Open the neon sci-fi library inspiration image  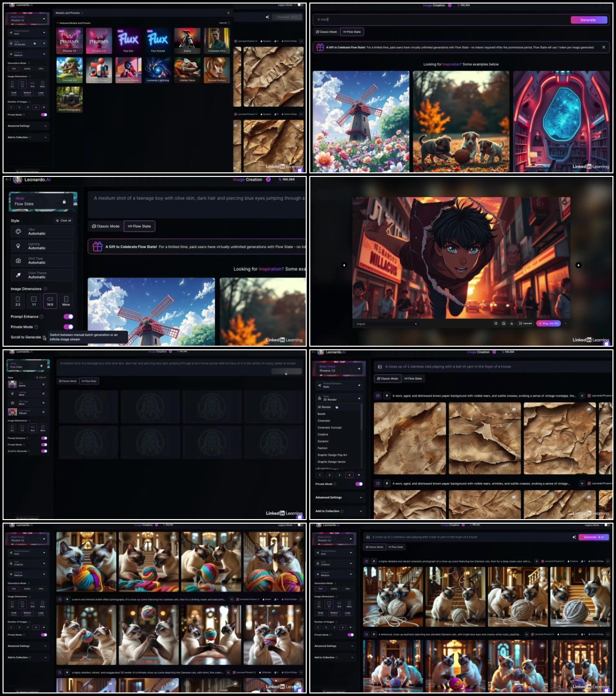tap(561, 122)
